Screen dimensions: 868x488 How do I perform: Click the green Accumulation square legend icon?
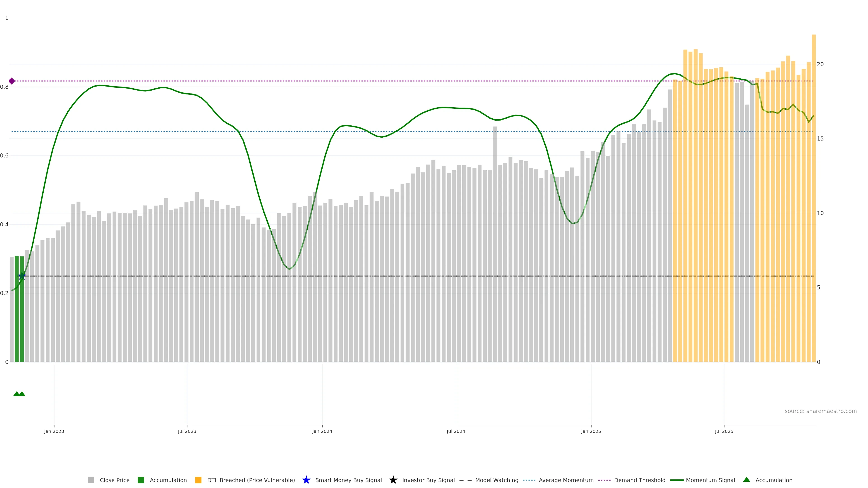tap(141, 480)
